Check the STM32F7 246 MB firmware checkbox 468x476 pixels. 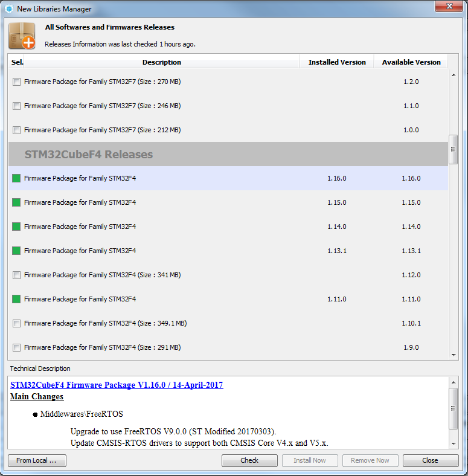[16, 106]
